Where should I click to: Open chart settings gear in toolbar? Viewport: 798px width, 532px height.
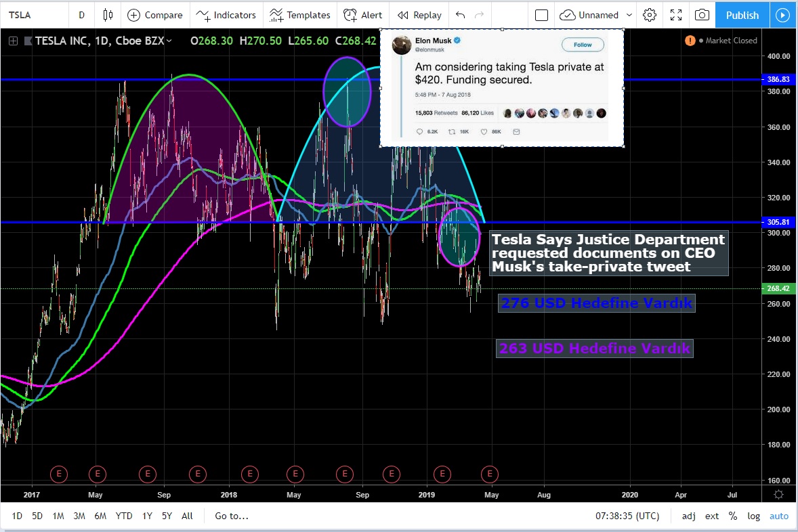(650, 15)
